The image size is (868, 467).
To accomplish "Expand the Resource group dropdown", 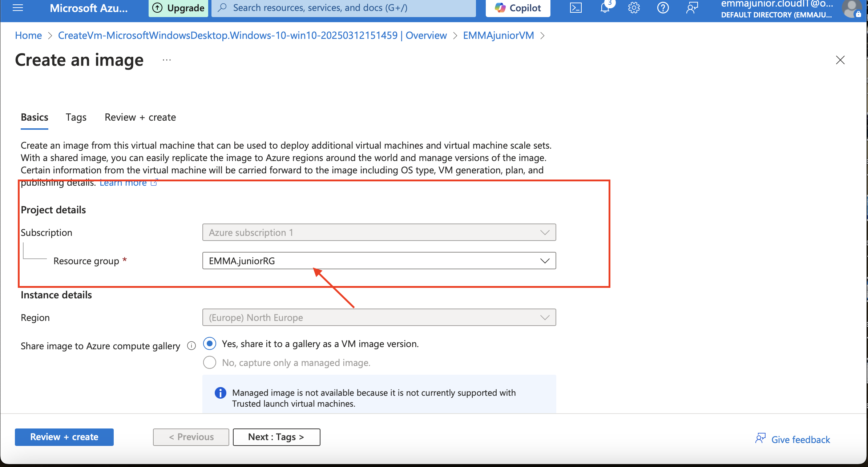I will [379, 261].
